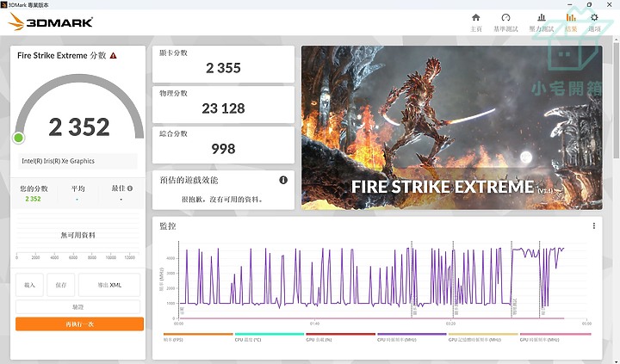Open the 選項 options gear tab

pos(594,23)
